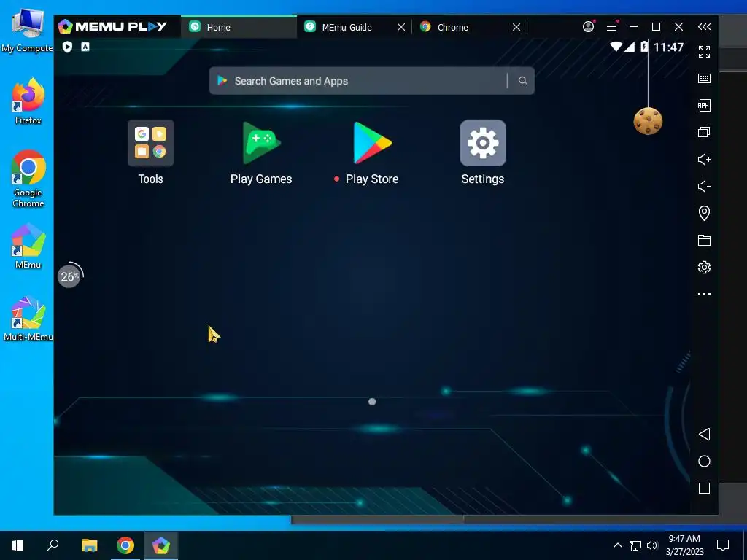Click the taskbar volume speaker icon
Image resolution: width=747 pixels, height=560 pixels.
(652, 545)
